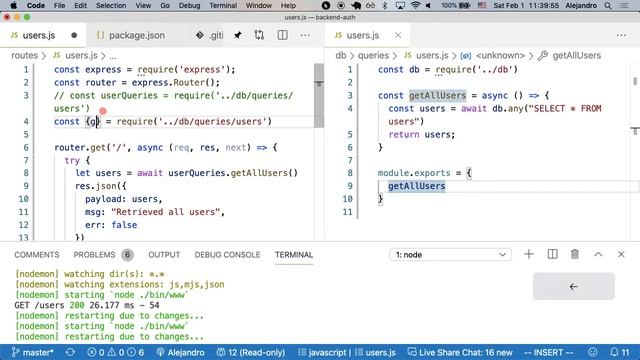Open the Terminal menu in the menu bar

223,6
